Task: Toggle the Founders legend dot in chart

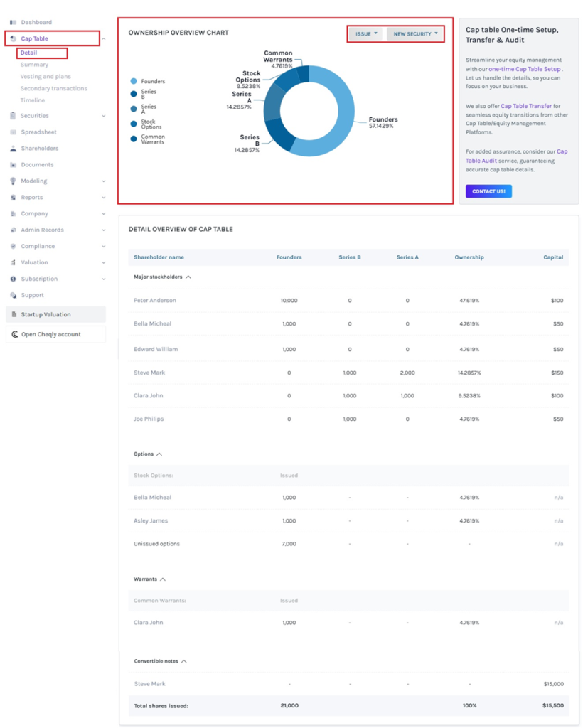Action: point(134,82)
